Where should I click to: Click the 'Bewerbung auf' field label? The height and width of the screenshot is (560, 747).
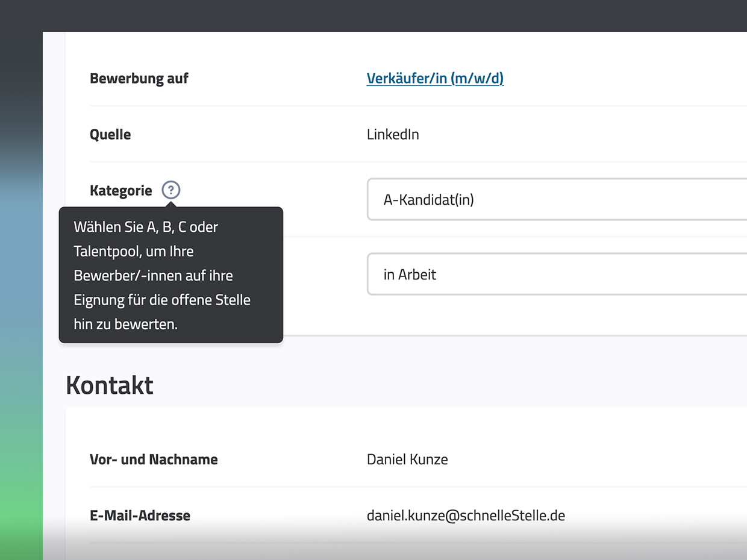(x=139, y=78)
